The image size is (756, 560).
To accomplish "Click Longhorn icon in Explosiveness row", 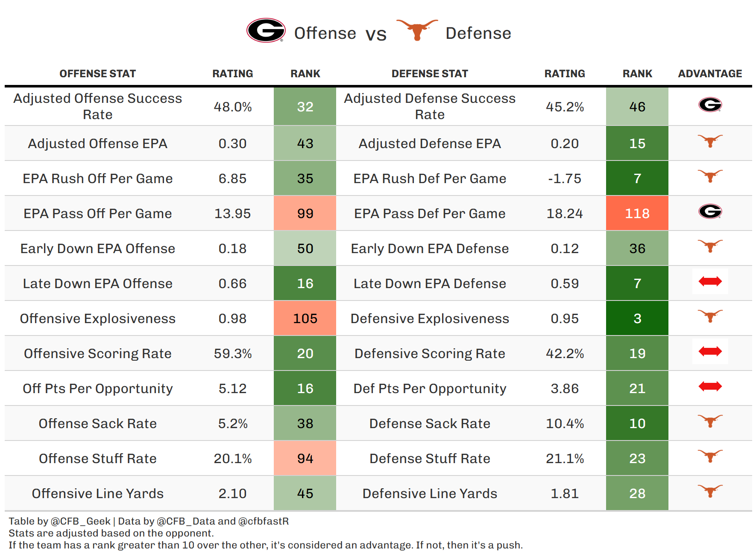I will point(710,316).
